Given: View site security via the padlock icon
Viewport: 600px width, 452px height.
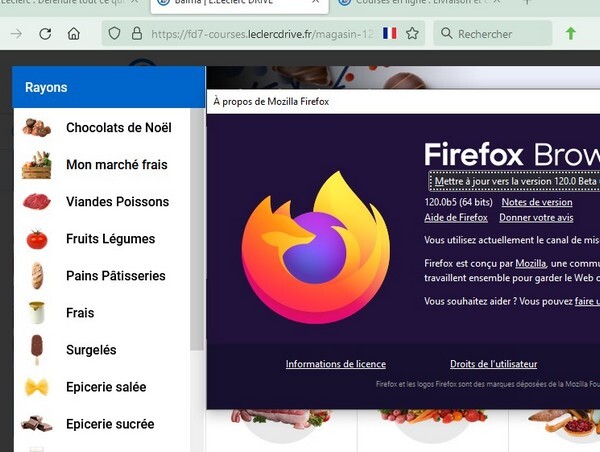Looking at the screenshot, I should point(137,34).
